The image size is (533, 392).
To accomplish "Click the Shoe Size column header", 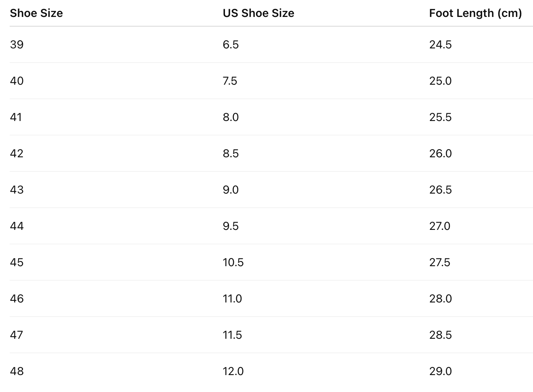I will click(x=36, y=13).
